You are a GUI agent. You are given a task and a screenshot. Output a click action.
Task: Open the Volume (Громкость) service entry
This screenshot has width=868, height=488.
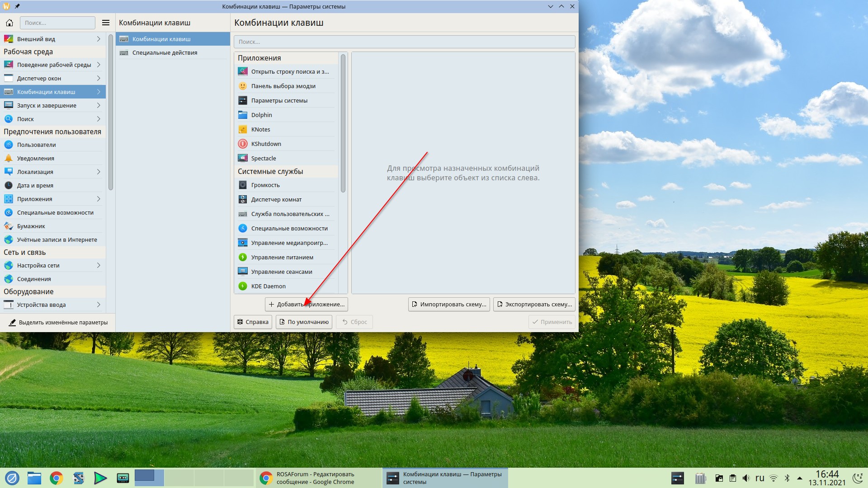tap(265, 185)
